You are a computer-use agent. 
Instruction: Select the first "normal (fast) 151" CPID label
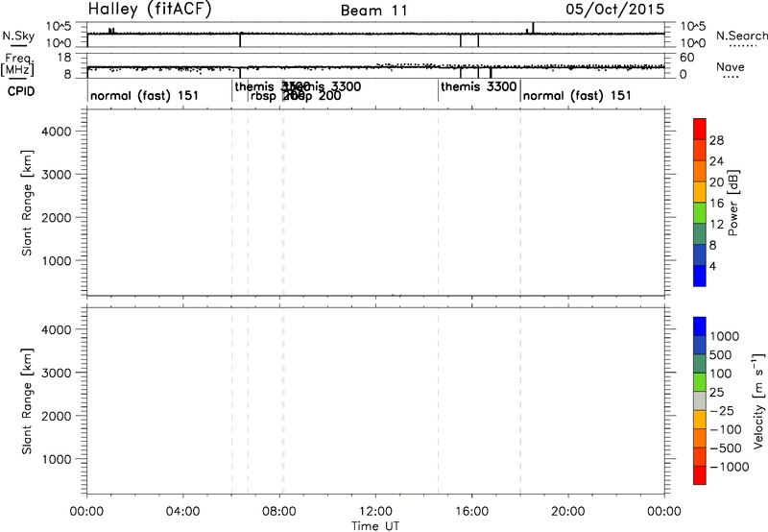(145, 95)
